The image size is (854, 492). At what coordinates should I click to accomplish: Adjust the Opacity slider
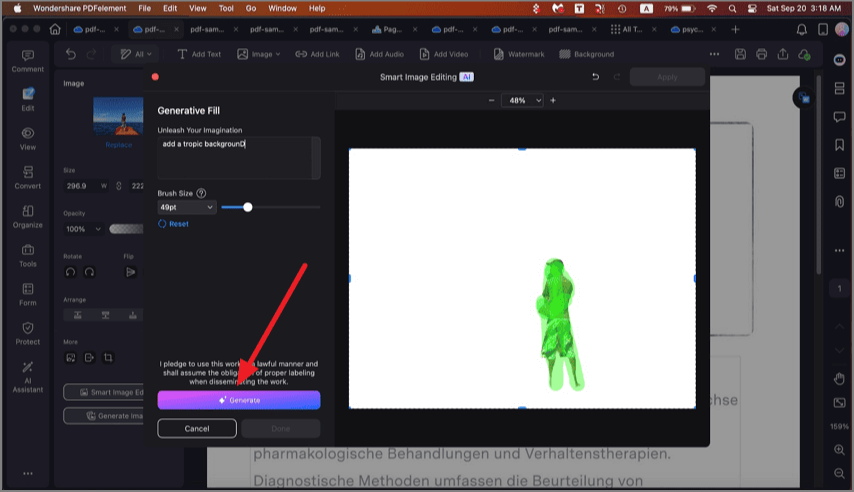click(x=126, y=229)
